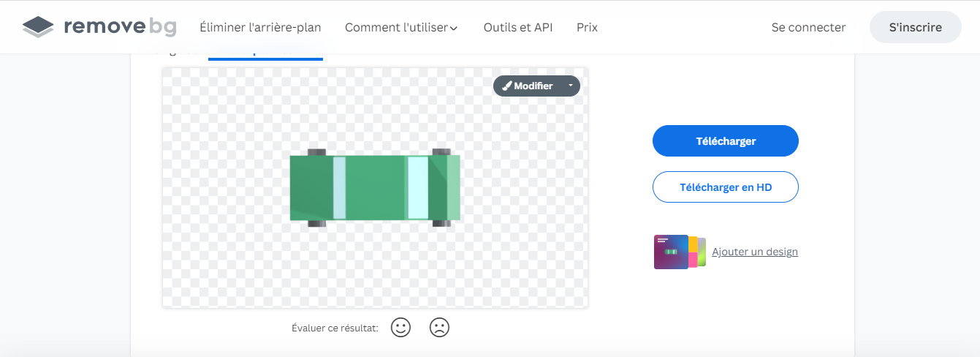Screen dimensions: 980x357
Task: Click the remove.bg layered logo icon
Action: [x=38, y=27]
